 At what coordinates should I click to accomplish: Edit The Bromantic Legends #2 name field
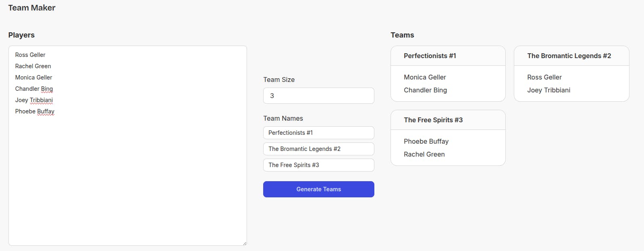pos(319,149)
